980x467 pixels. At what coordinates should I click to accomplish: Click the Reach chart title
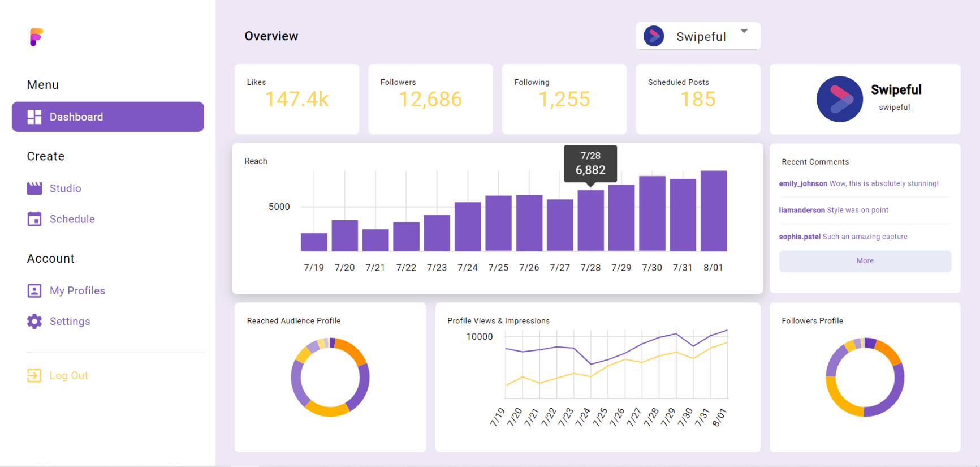coord(256,161)
